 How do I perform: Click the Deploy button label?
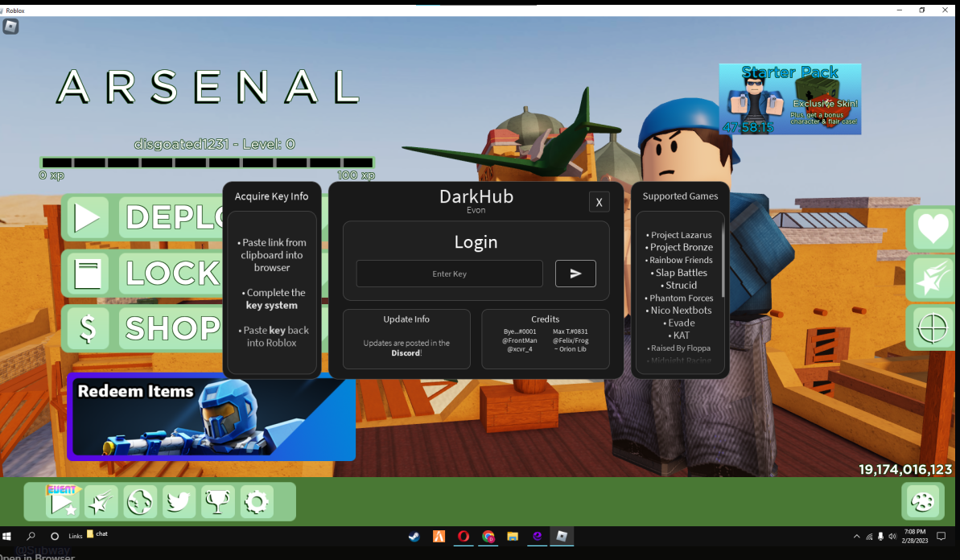click(172, 218)
